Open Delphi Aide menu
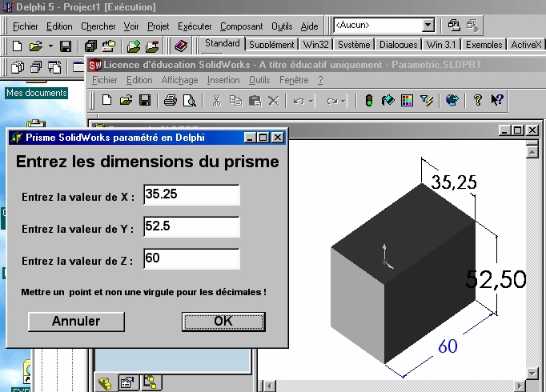 309,26
